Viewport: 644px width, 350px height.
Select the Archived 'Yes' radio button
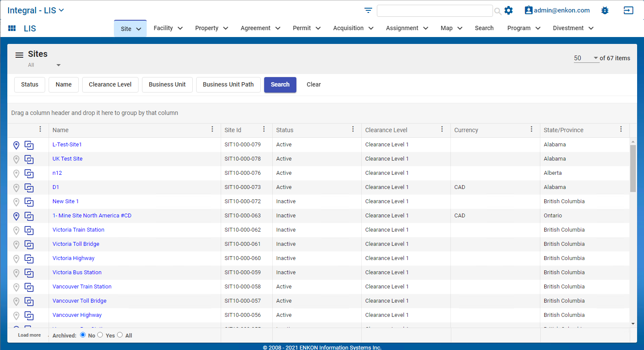100,335
